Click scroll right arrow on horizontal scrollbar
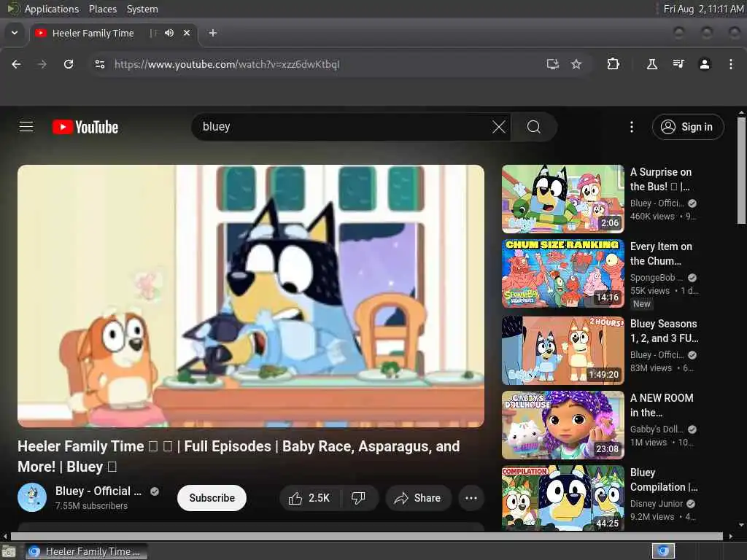The height and width of the screenshot is (560, 747). point(731,536)
